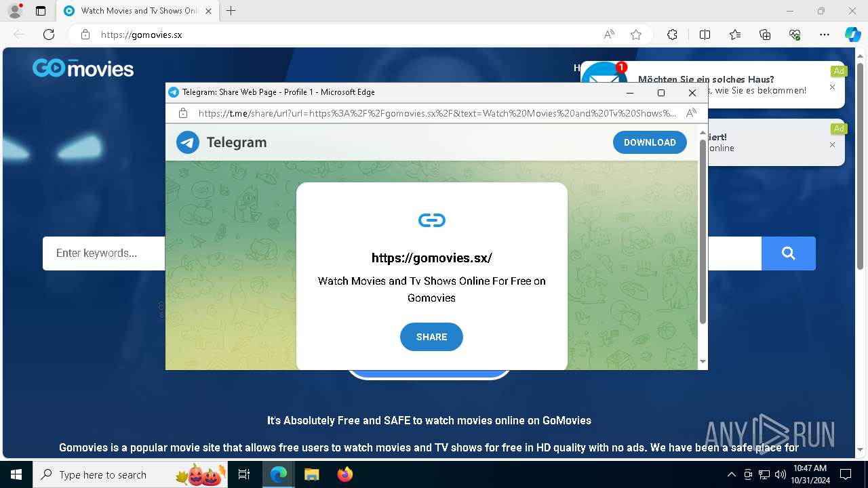This screenshot has width=868, height=488.
Task: Close the Möchten Sie ein solches Haus ad
Action: [832, 87]
